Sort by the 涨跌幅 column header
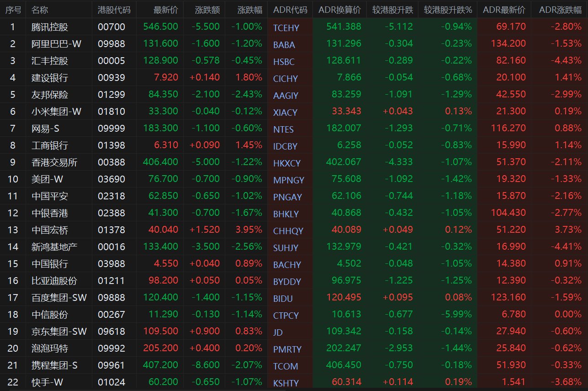This screenshot has height=391, width=588. (250, 10)
